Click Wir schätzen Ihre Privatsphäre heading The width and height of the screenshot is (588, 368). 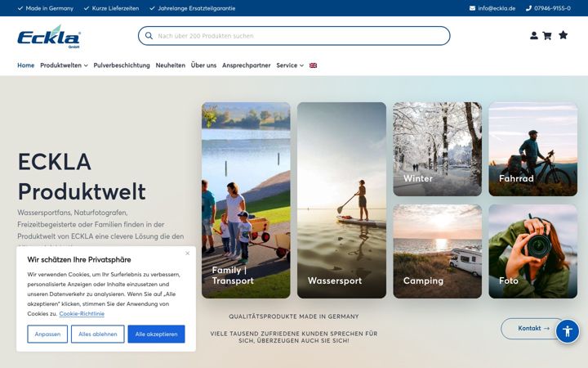79,259
